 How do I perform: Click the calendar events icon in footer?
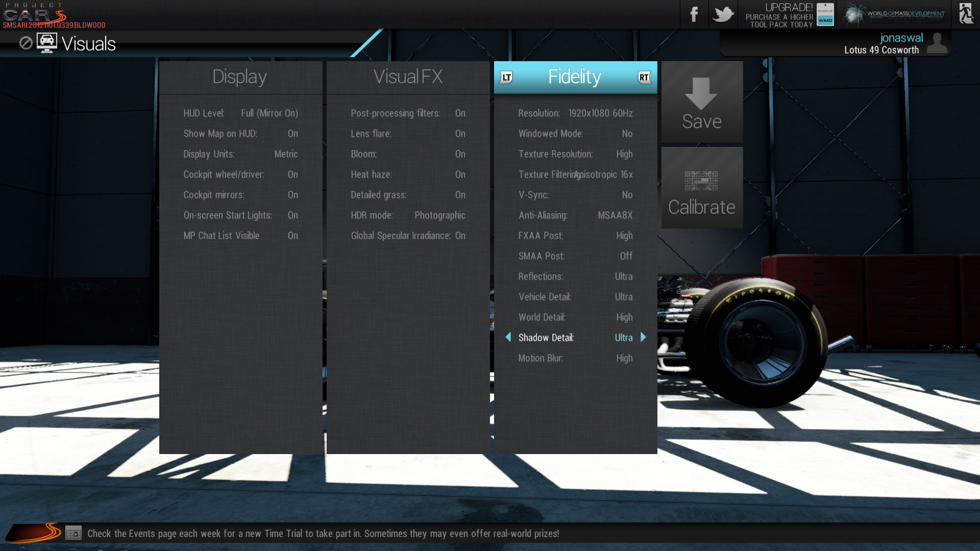73,534
